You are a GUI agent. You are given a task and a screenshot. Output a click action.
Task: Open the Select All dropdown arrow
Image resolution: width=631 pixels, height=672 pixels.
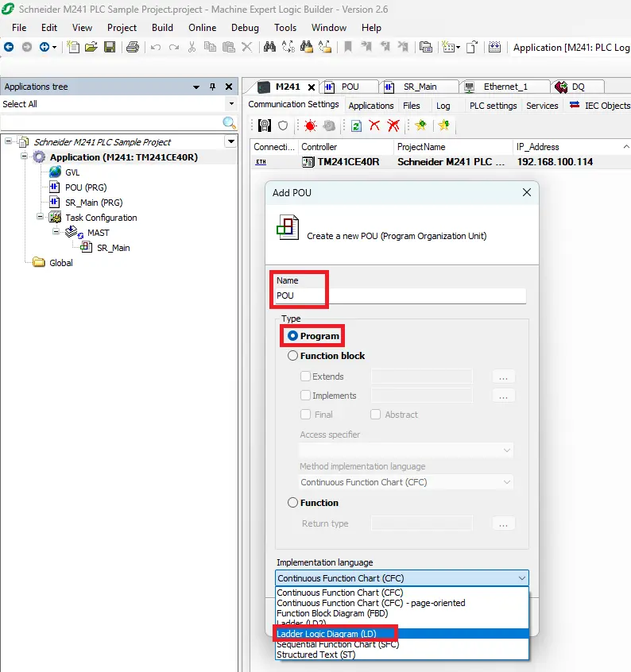(231, 104)
